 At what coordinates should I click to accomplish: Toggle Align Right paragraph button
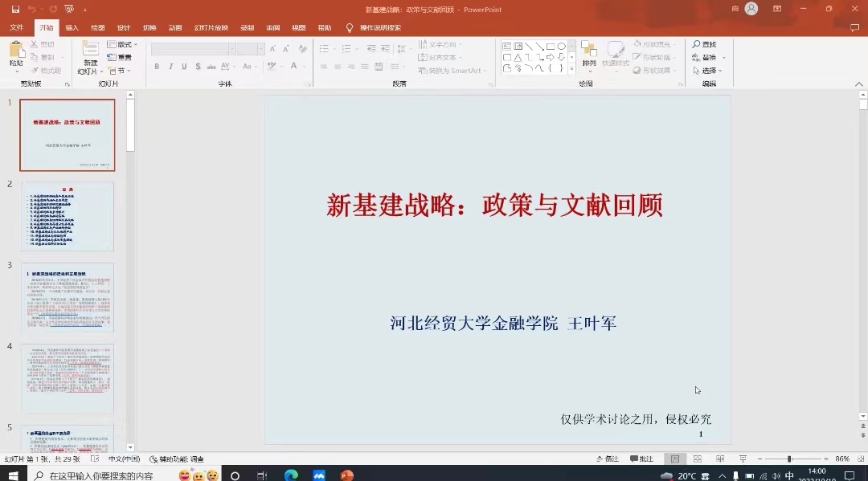351,67
